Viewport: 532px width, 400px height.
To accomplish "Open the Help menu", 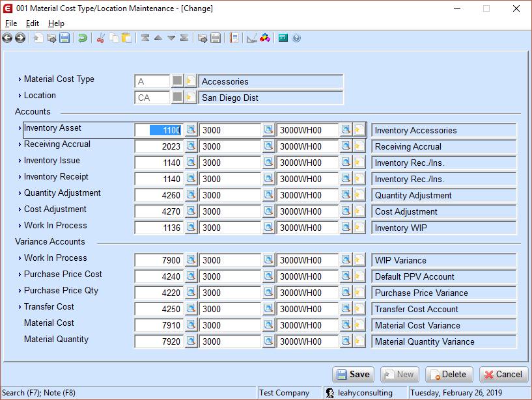I will coord(56,23).
